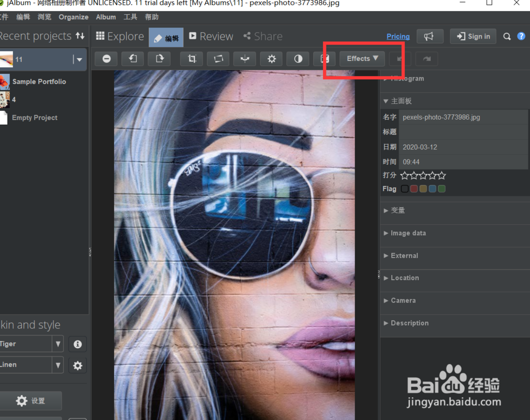The image size is (530, 420).
Task: Click the search magnifier icon
Action: (x=507, y=37)
